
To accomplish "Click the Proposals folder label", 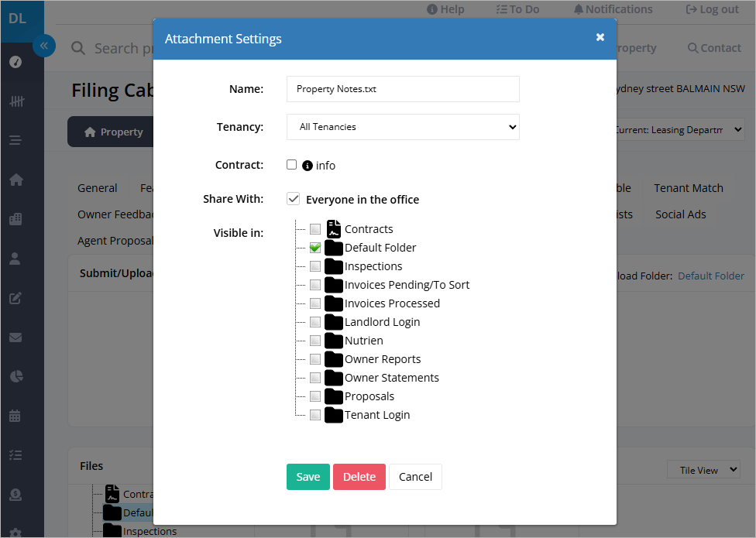I will tap(369, 396).
